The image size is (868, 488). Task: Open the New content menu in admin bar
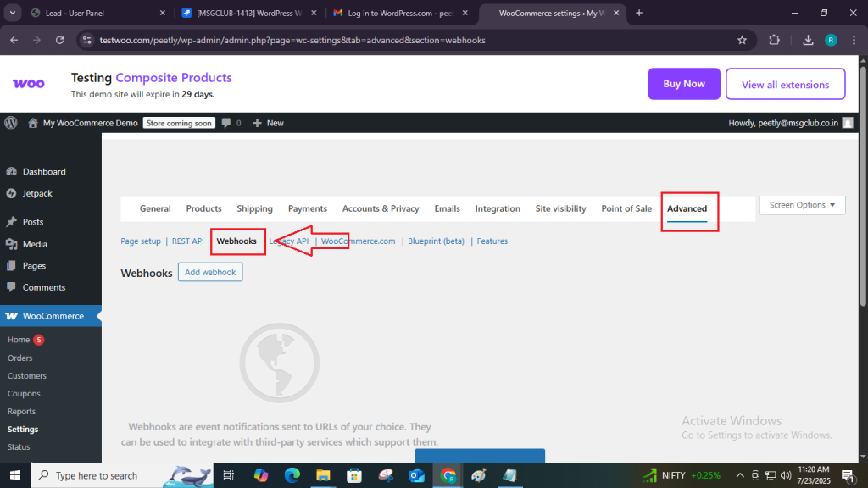tap(269, 123)
